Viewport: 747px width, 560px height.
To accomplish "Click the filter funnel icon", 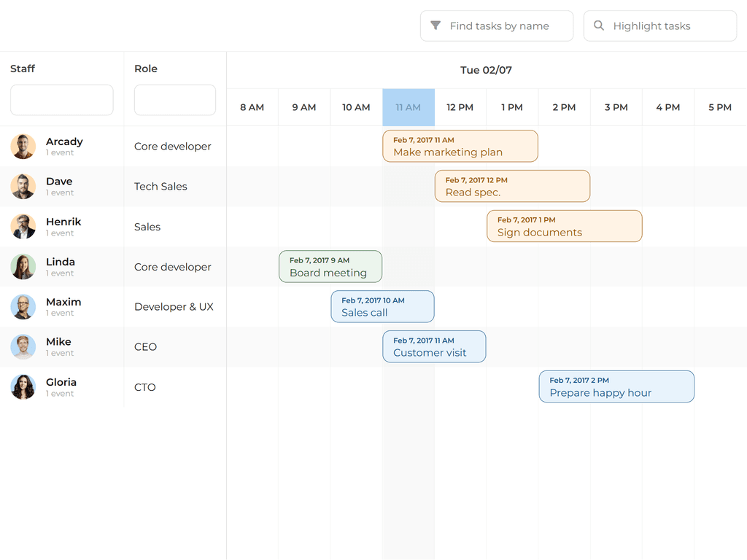I will [x=436, y=26].
